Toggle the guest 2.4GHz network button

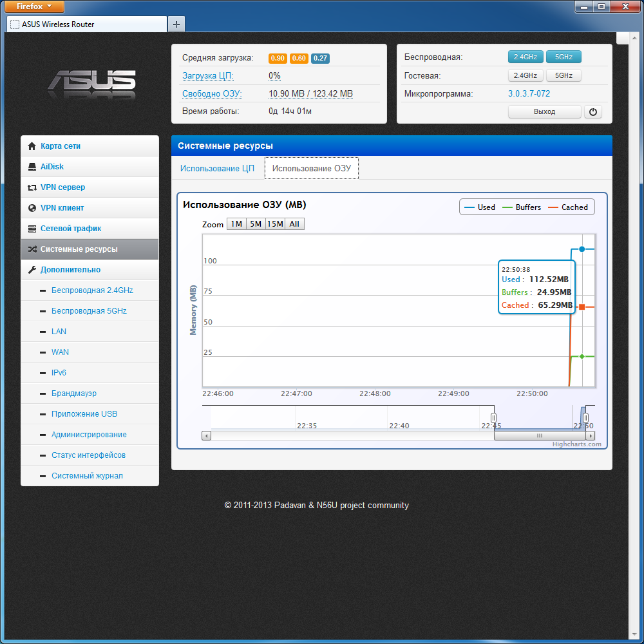[x=526, y=75]
